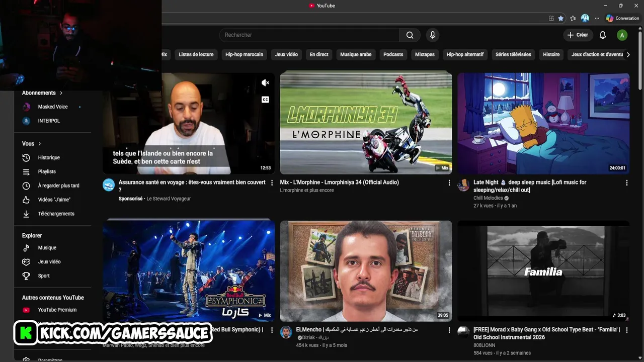Open options menu for Lmorphiniya 34 mix
Viewport: 644px width, 362px height.
449,183
